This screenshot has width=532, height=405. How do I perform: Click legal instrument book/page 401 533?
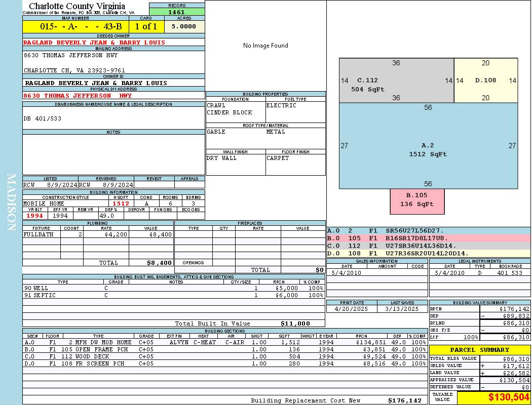510,273
